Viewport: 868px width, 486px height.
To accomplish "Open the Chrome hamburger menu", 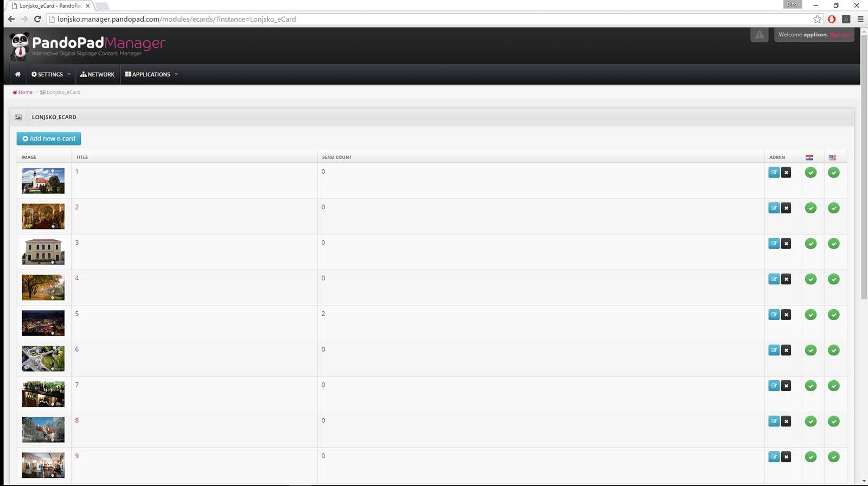I will pyautogui.click(x=860, y=19).
